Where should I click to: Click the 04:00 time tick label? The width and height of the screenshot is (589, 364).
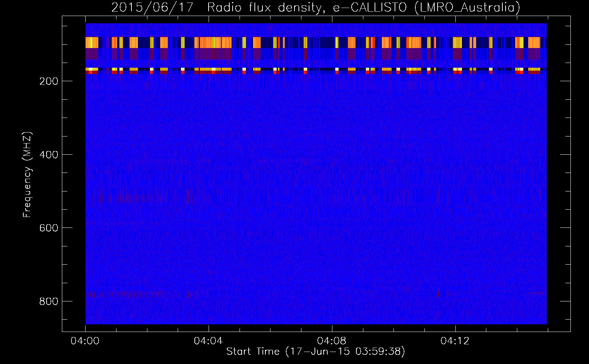pyautogui.click(x=85, y=341)
